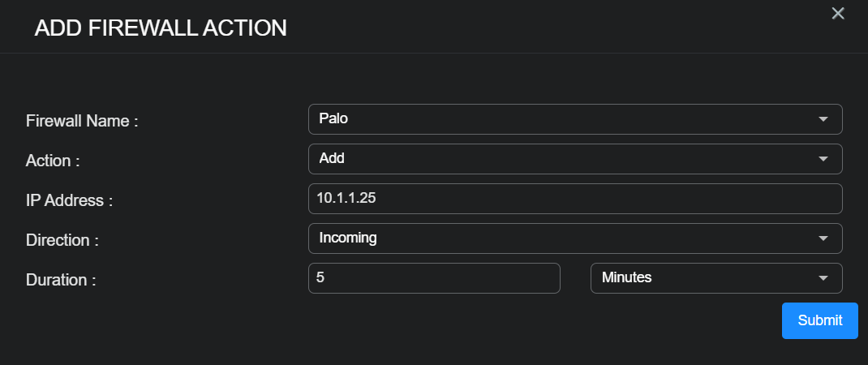
Task: Click the 'Duration :' label text
Action: pos(61,281)
